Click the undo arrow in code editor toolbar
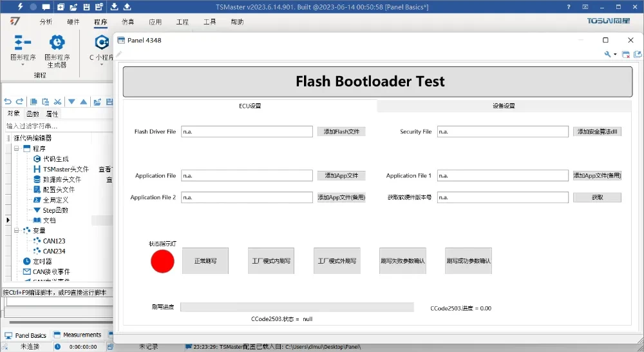Image resolution: width=644 pixels, height=352 pixels. [x=8, y=101]
